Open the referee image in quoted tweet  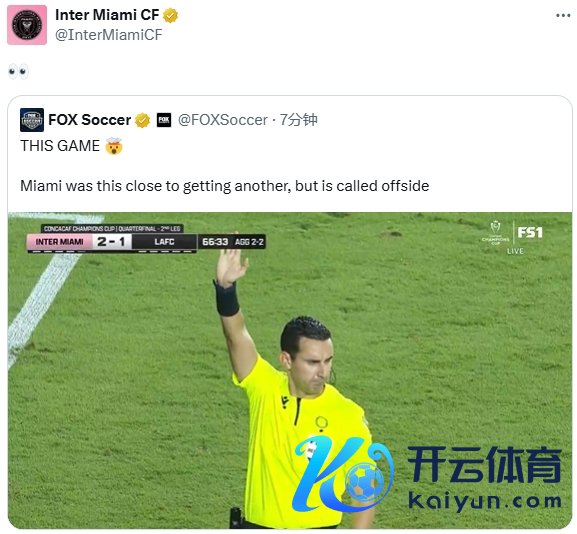[x=290, y=371]
